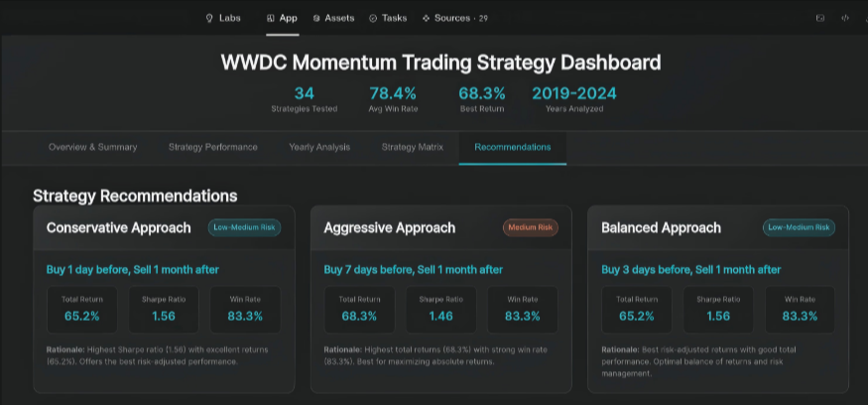Click the active Recommendations tab

pyautogui.click(x=513, y=147)
